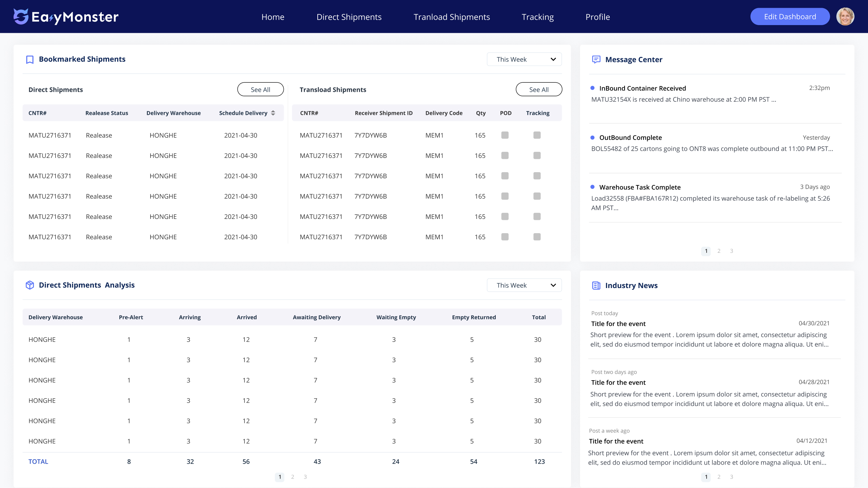Click the Industry News newspaper icon
The width and height of the screenshot is (868, 488).
pos(596,285)
